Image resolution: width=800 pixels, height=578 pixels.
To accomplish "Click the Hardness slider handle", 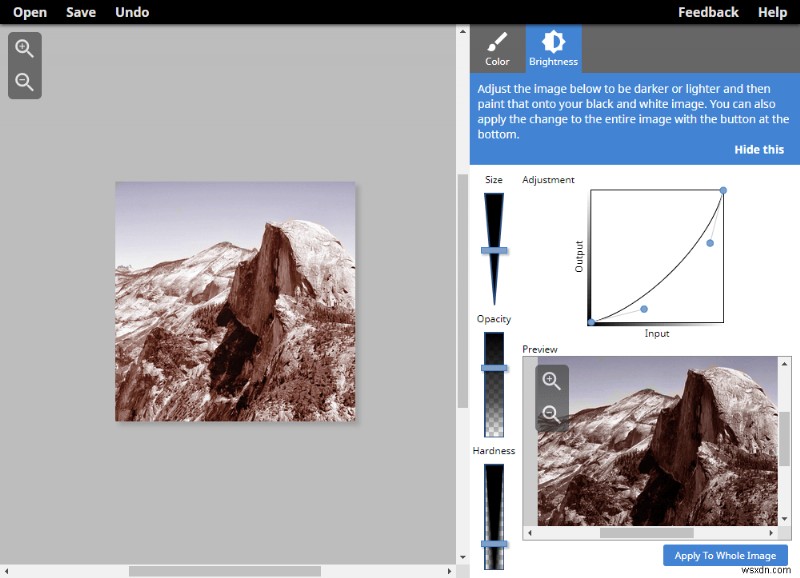I will (494, 544).
